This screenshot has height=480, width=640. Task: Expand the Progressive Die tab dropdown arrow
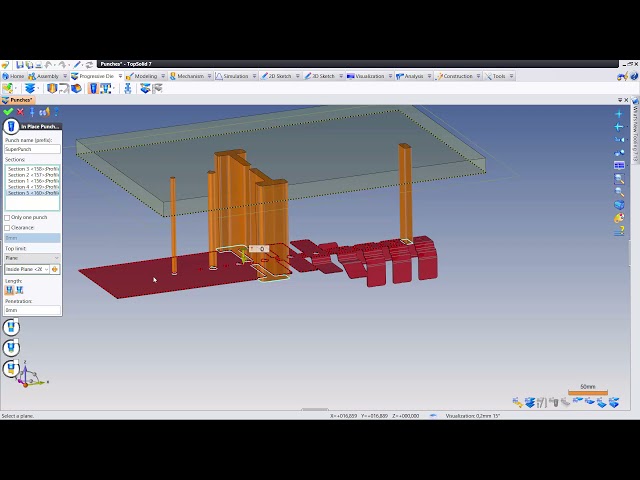pyautogui.click(x=121, y=76)
